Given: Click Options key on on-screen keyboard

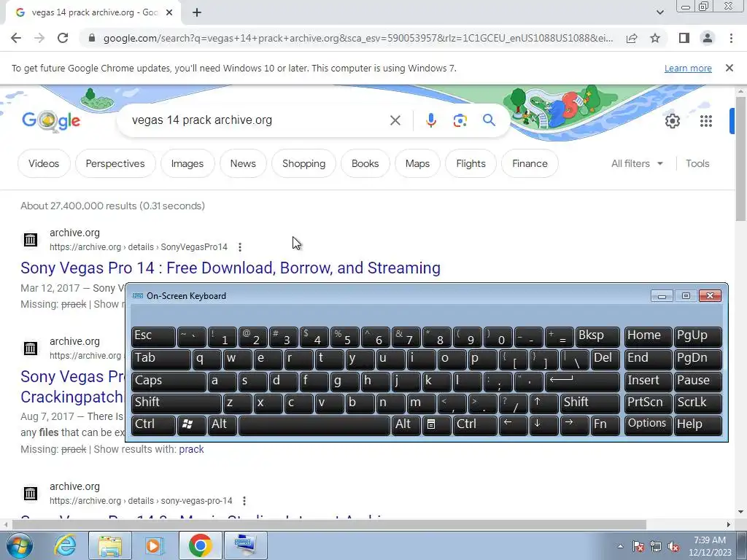Looking at the screenshot, I should (648, 425).
